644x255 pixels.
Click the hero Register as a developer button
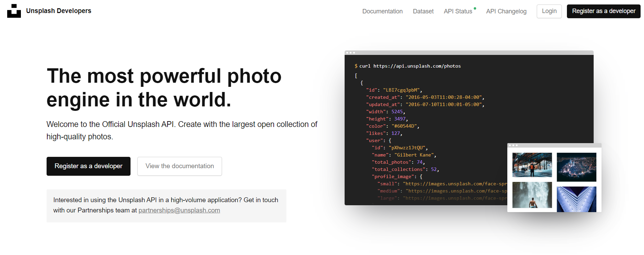point(88,166)
